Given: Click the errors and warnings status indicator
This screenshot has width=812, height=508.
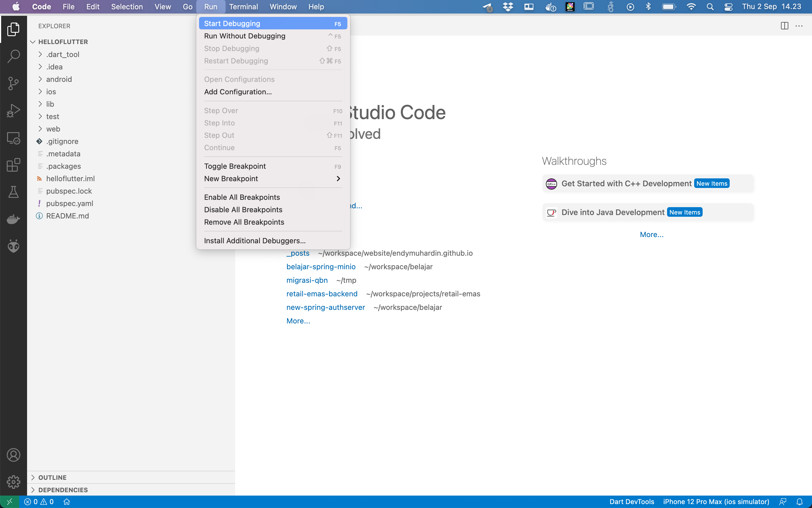Looking at the screenshot, I should click(x=39, y=502).
